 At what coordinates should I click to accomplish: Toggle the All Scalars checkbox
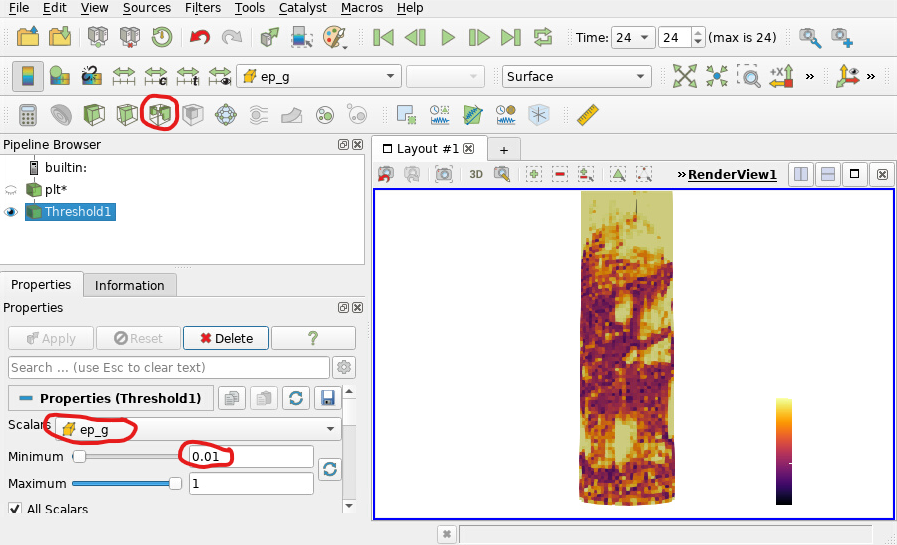[x=15, y=508]
